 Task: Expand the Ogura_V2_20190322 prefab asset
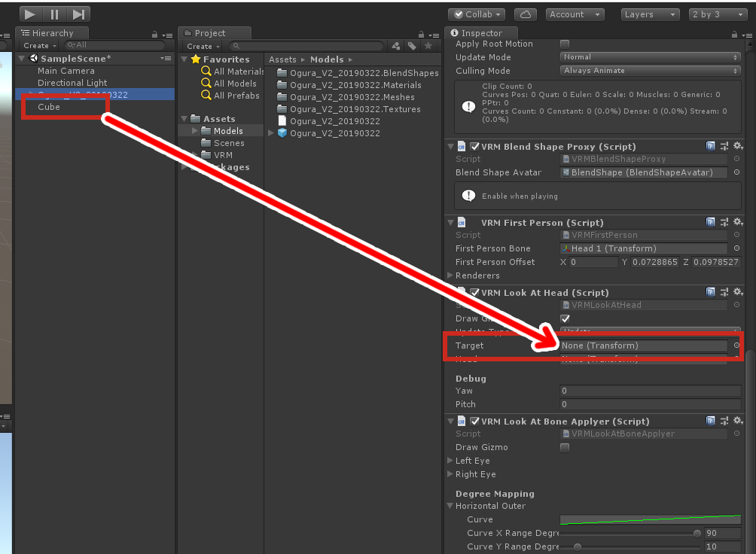271,133
